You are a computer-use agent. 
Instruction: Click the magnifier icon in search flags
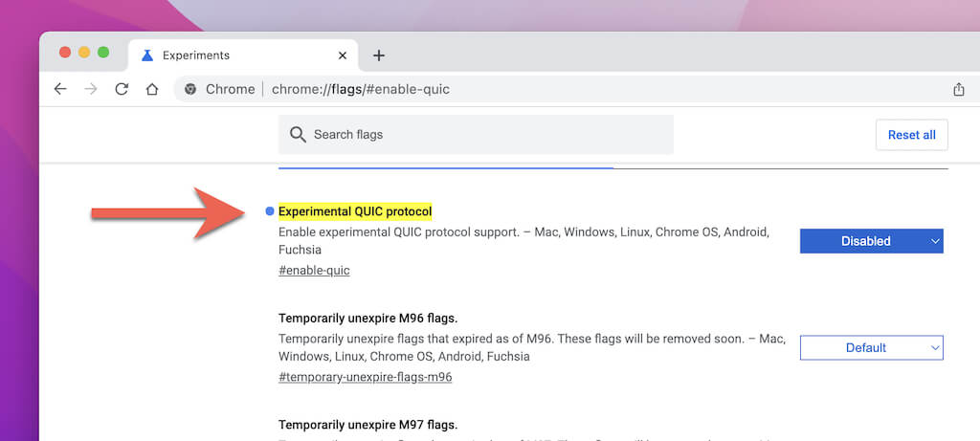(298, 134)
